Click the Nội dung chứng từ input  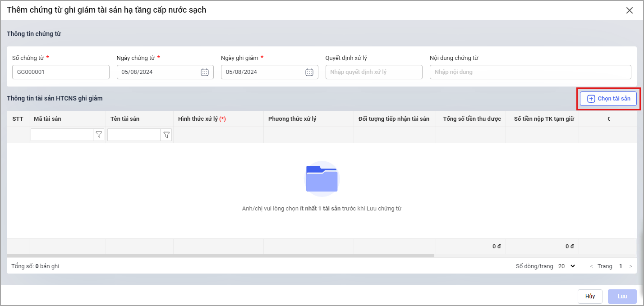tap(530, 72)
